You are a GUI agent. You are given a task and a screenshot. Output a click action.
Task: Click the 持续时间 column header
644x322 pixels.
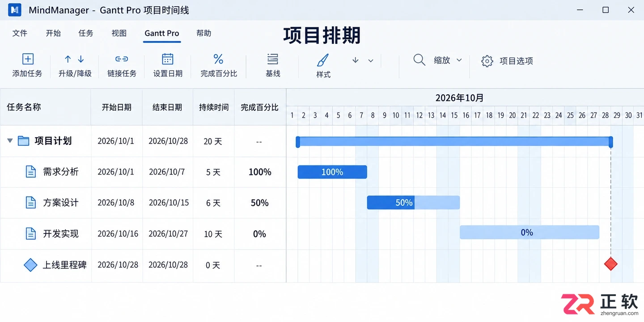[214, 107]
